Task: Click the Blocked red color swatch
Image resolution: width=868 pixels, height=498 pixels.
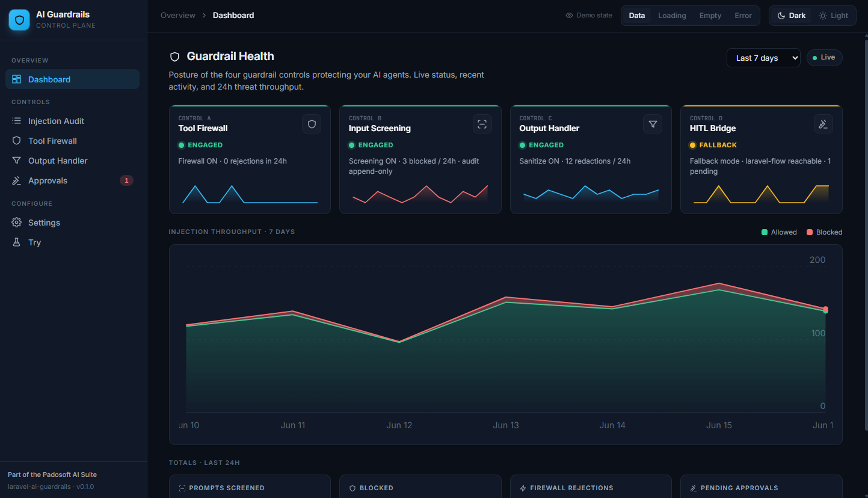Action: pos(810,232)
